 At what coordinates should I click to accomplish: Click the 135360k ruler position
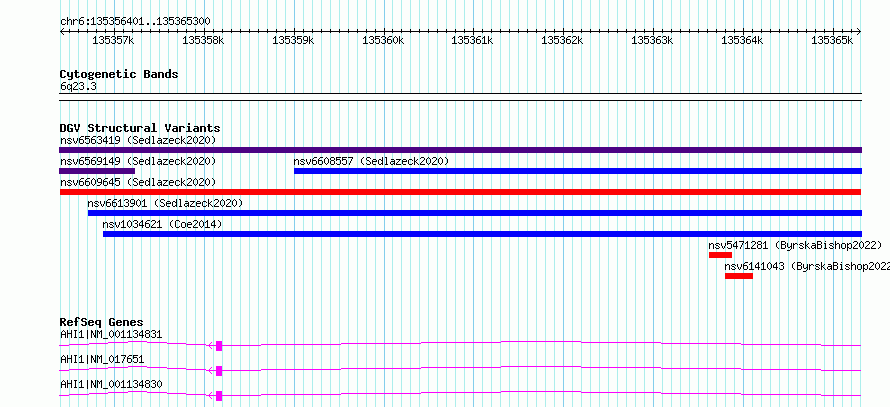click(384, 40)
